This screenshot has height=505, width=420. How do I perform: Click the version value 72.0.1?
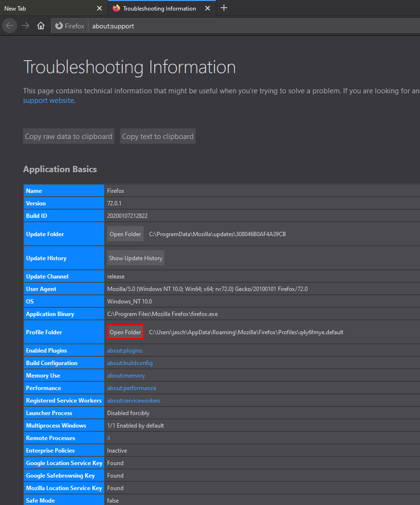coord(114,203)
